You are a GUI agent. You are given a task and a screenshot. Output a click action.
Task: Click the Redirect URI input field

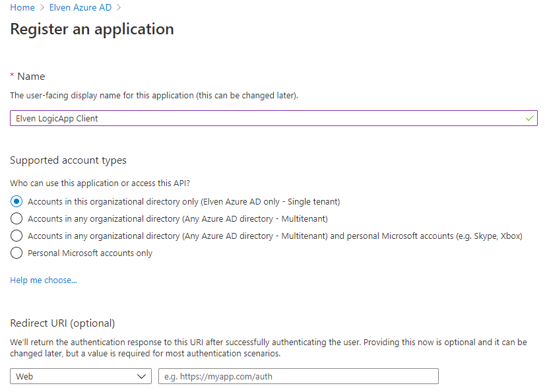click(298, 376)
